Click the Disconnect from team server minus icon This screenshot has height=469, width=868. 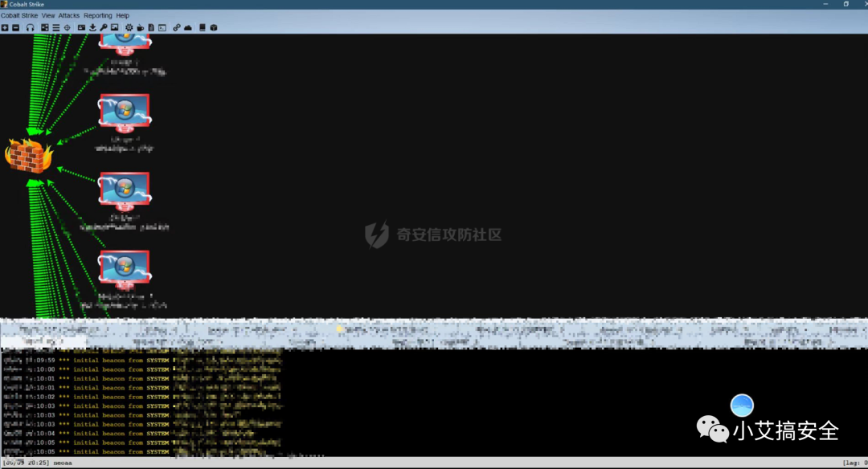click(x=15, y=27)
